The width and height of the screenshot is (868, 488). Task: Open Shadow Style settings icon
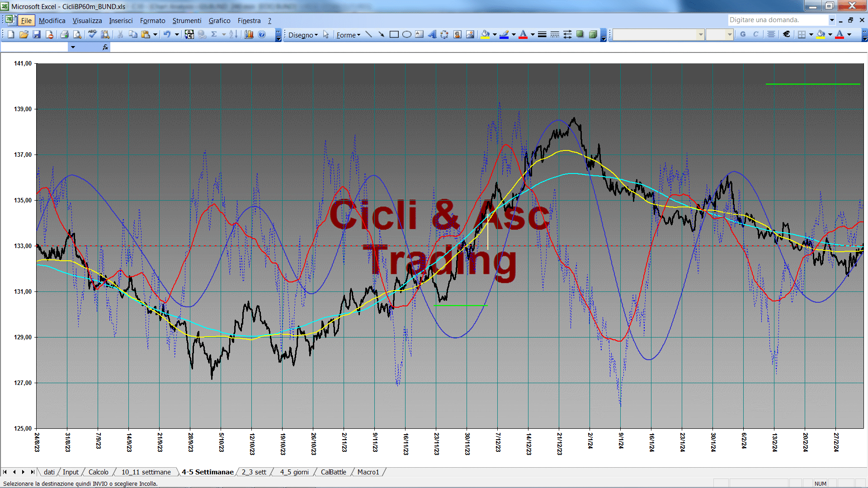(x=580, y=34)
